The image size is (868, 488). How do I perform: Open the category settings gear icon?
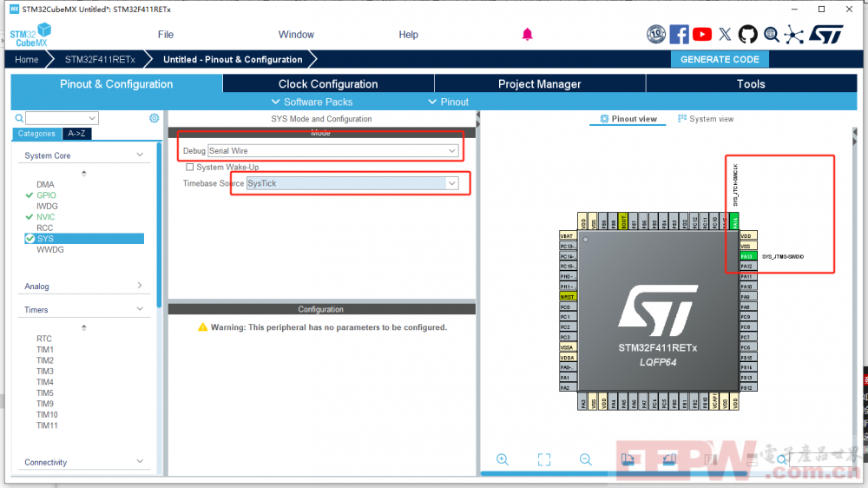click(154, 118)
